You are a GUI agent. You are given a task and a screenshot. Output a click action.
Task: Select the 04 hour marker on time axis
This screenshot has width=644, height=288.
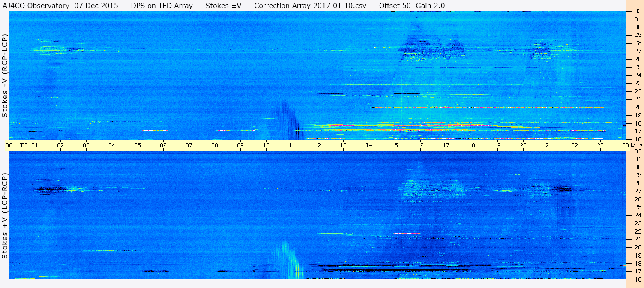(112, 145)
